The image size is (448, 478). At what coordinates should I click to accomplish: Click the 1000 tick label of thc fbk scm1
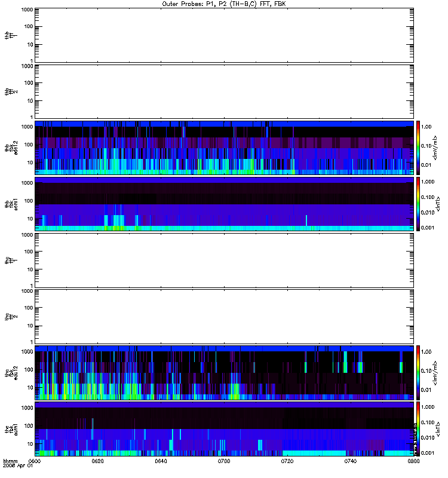27,408
